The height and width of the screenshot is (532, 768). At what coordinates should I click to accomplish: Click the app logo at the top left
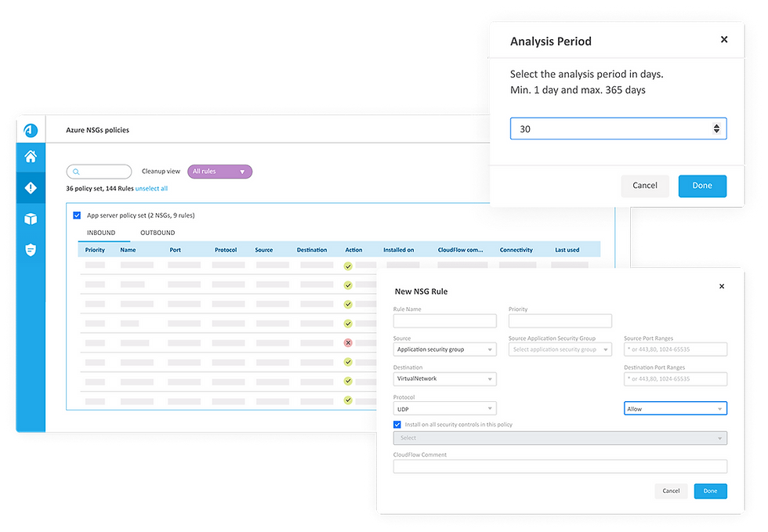[x=30, y=130]
